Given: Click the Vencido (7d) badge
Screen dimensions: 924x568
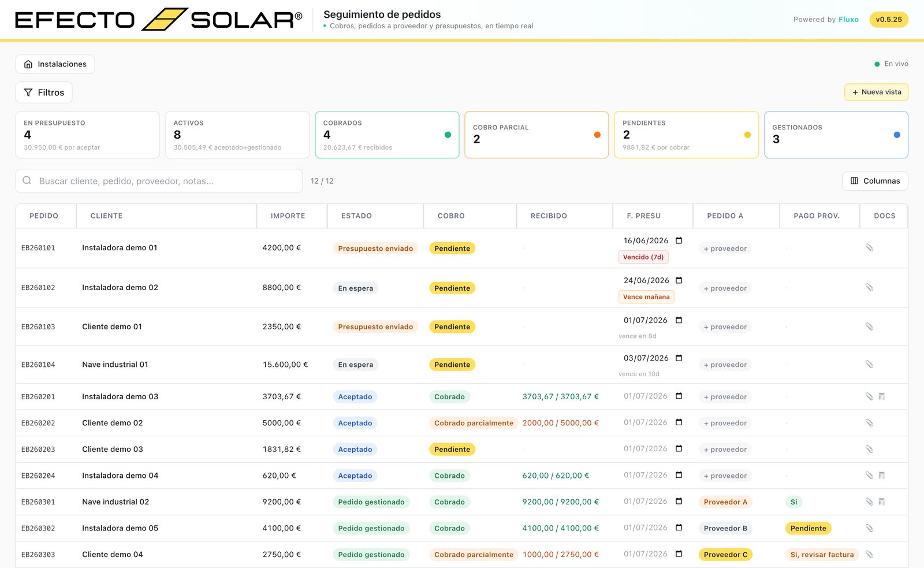Looking at the screenshot, I should tap(643, 257).
